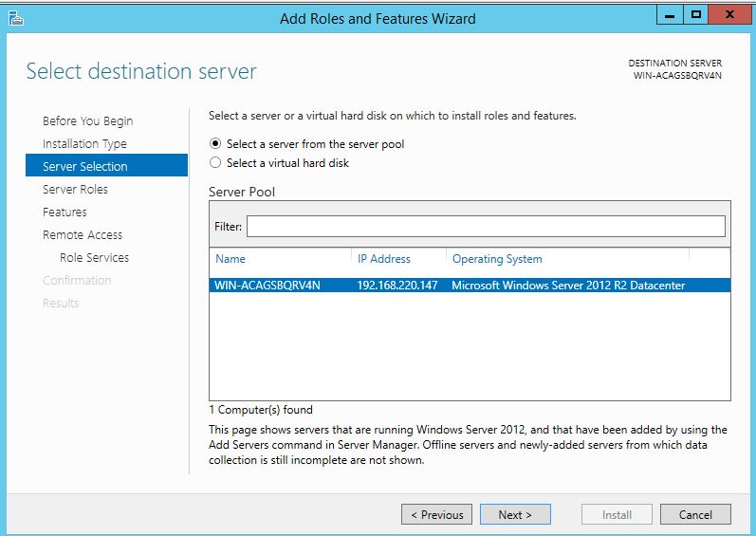Image resolution: width=756 pixels, height=536 pixels.
Task: Select a server from the server pool
Action: point(215,144)
